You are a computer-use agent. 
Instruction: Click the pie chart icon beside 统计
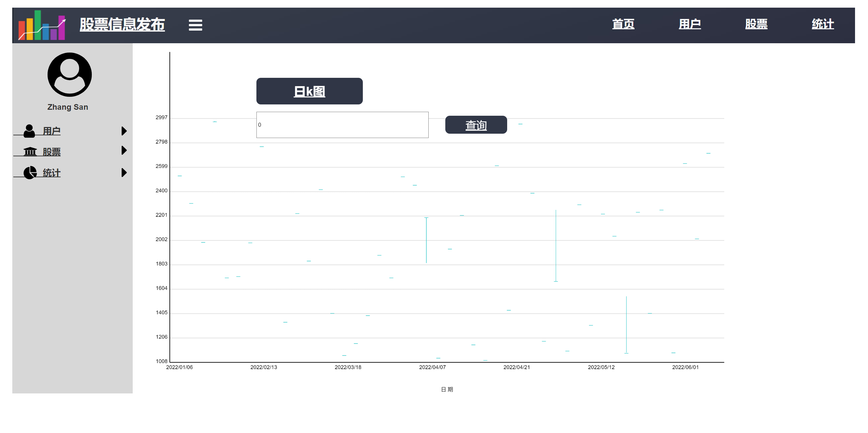pyautogui.click(x=30, y=173)
